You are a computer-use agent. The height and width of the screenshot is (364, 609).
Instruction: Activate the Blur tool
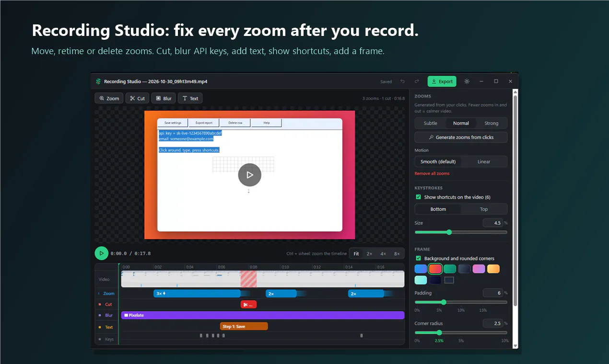point(164,98)
